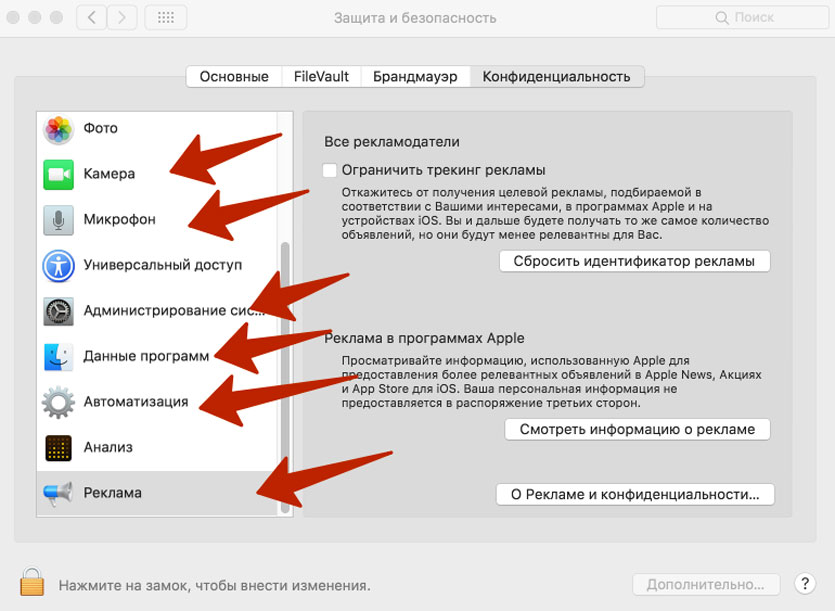Click the Дополнительно button
Image resolution: width=835 pixels, height=611 pixels.
[706, 584]
